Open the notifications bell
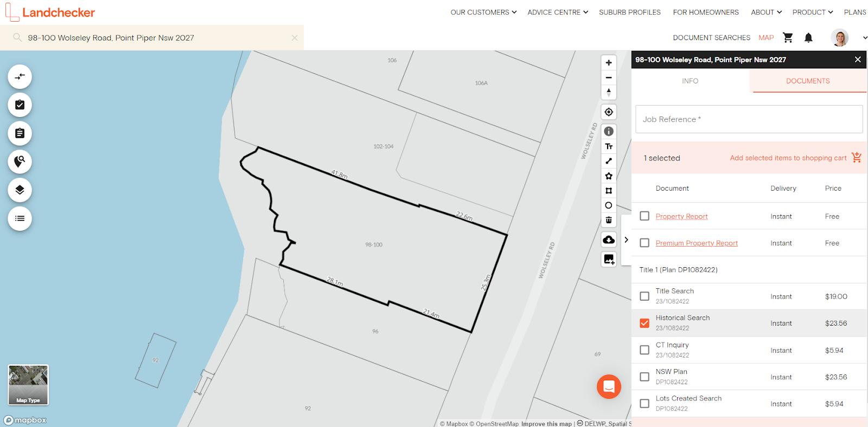 [x=808, y=37]
